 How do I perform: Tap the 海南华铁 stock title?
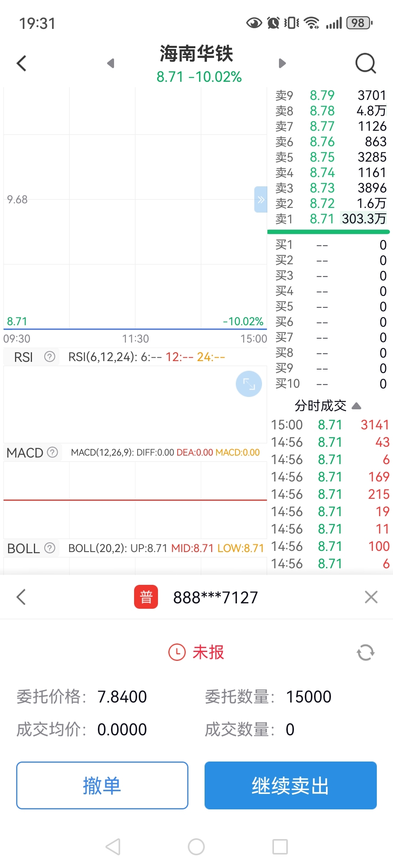(196, 53)
